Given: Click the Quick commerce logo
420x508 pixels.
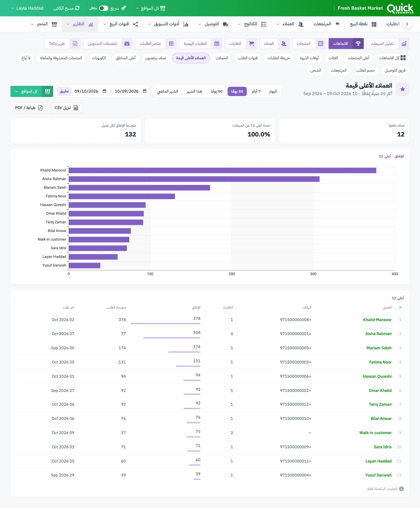Looking at the screenshot, I should point(400,8).
